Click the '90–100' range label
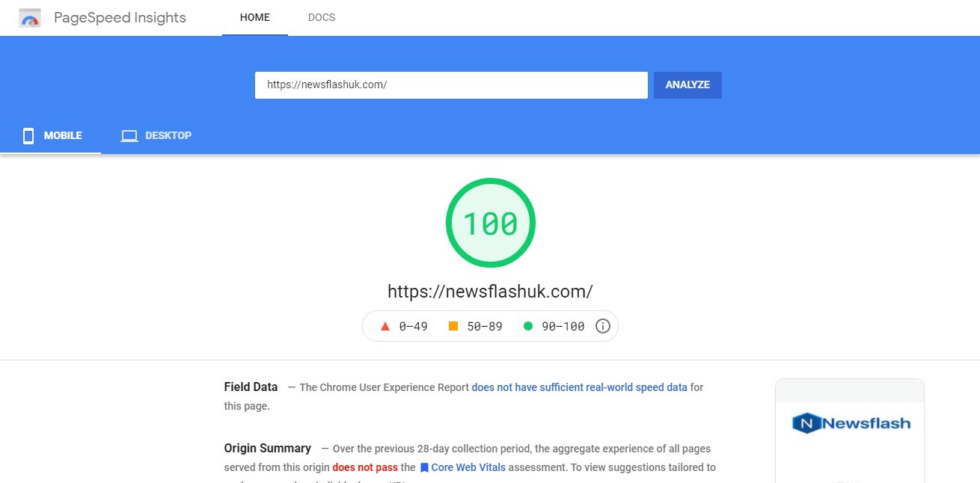The height and width of the screenshot is (483, 980). (x=563, y=327)
